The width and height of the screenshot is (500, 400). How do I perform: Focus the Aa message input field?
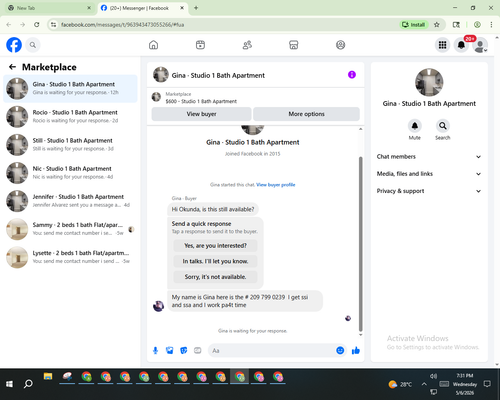[272, 350]
